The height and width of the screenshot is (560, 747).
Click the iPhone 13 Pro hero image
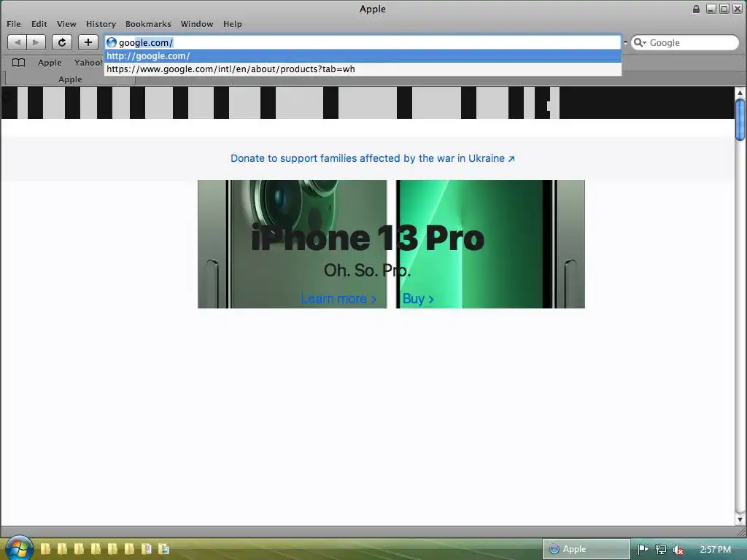point(391,244)
